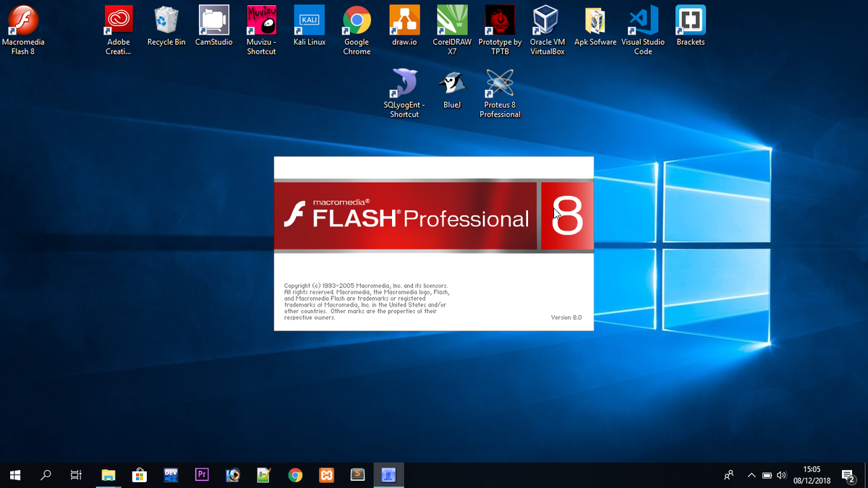Click the active Flash taskbar button

pos(388,475)
